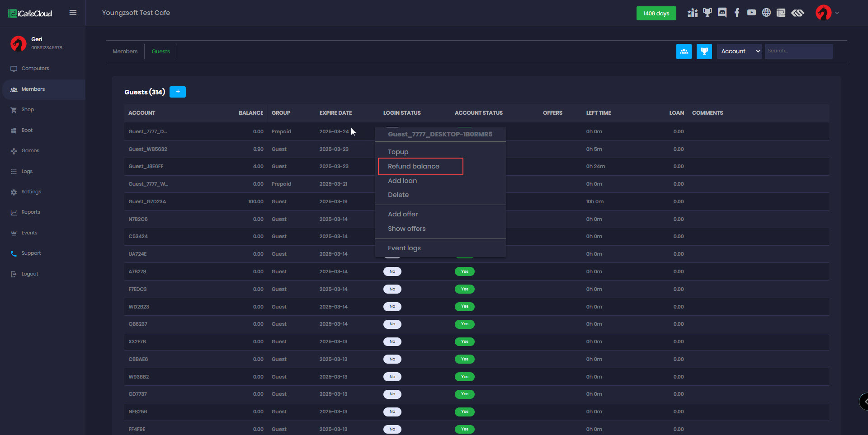Click the globe website icon
The image size is (868, 435).
tap(766, 13)
